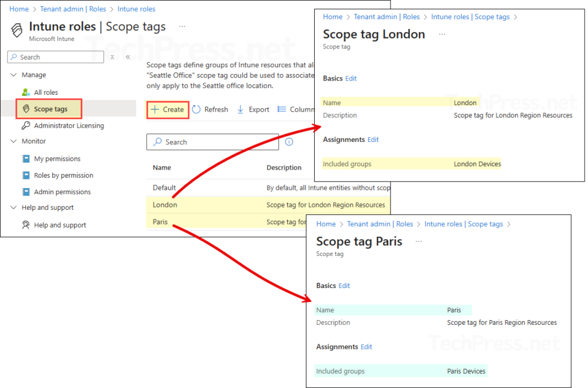Click 'Scope tag for London Region Resources' in the list
The width and height of the screenshot is (588, 388).
[326, 205]
